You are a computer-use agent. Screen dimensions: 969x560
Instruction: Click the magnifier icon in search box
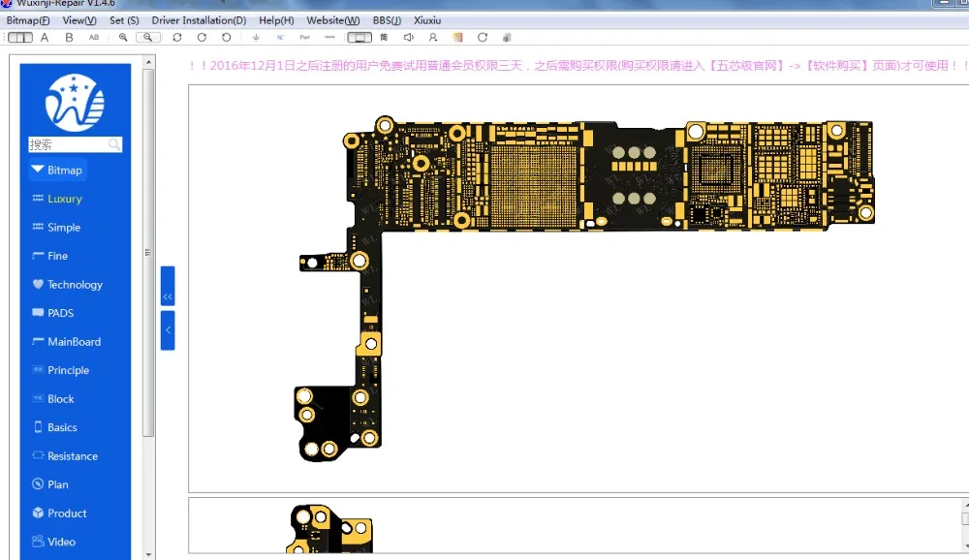114,144
